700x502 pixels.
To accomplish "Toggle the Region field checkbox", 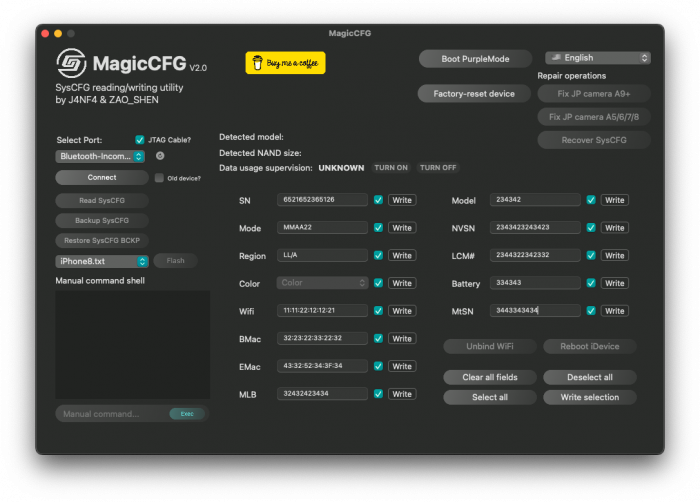I will [378, 255].
